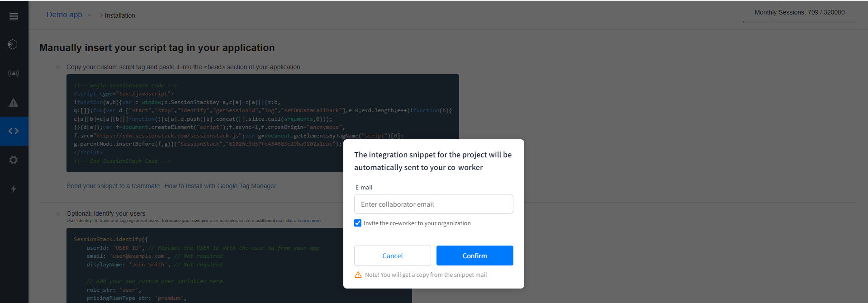Image resolution: width=868 pixels, height=303 pixels.
Task: Open the hamburger menu in the sidebar
Action: (x=14, y=17)
